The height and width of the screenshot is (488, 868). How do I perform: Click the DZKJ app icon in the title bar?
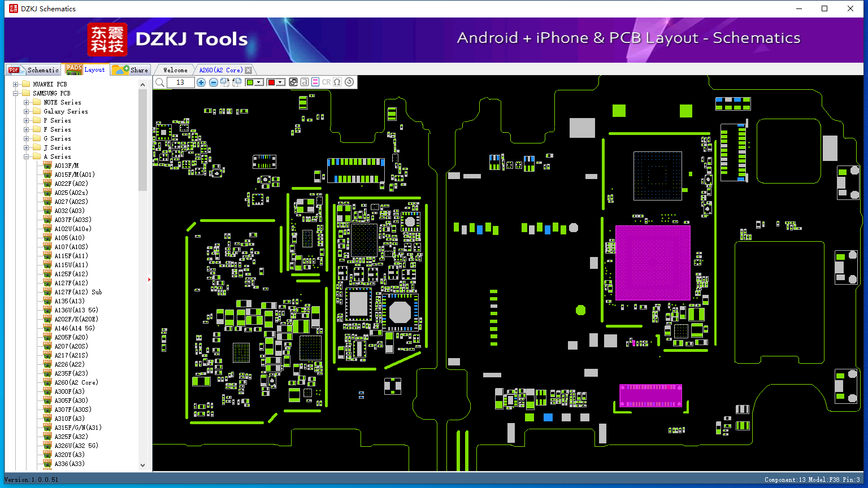13,8
